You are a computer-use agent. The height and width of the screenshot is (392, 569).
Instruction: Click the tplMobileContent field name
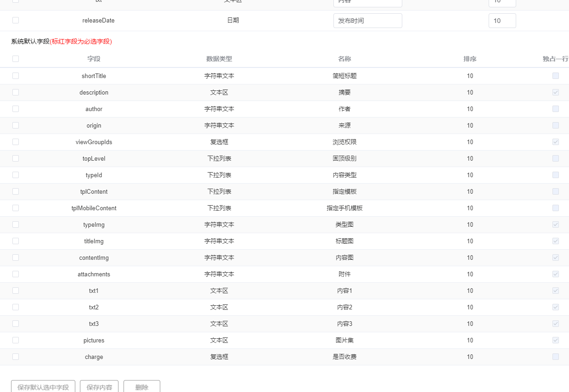[x=94, y=208]
